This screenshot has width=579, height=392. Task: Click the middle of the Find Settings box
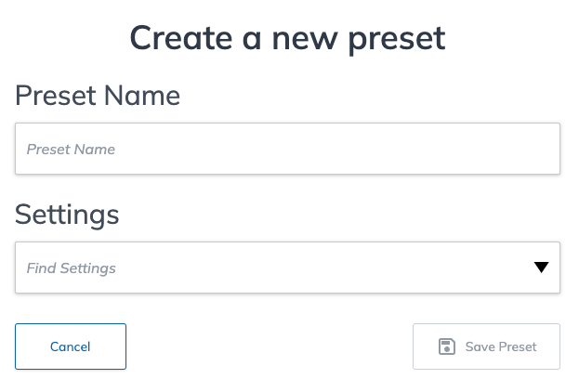click(x=287, y=268)
